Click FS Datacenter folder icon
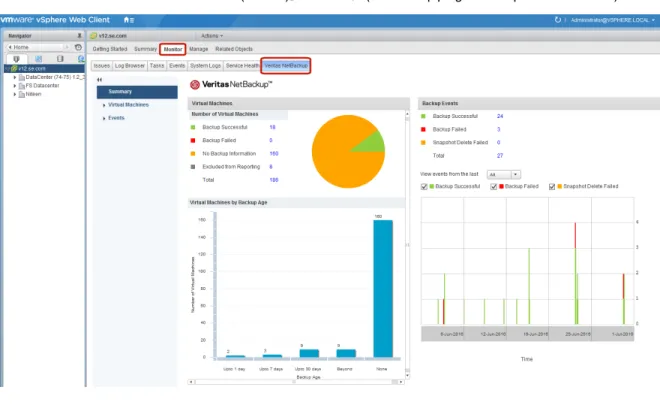Viewport: 660px width, 411px height. tap(21, 86)
